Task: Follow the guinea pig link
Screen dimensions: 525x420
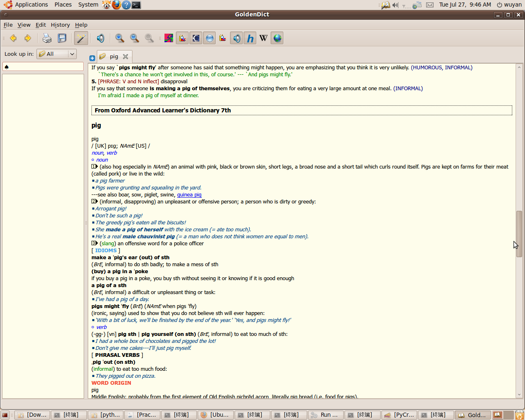Action: 189,195
